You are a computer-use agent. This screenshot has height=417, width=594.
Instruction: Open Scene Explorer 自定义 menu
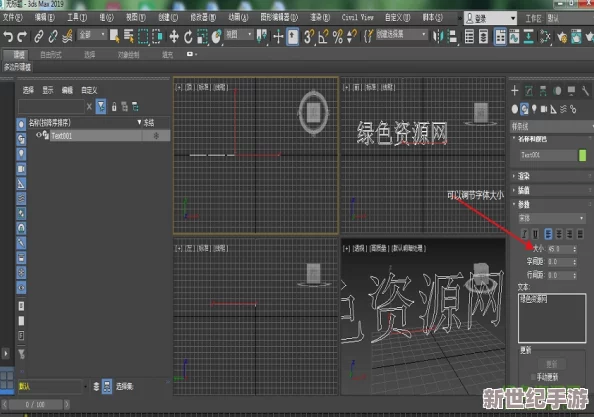click(x=89, y=90)
